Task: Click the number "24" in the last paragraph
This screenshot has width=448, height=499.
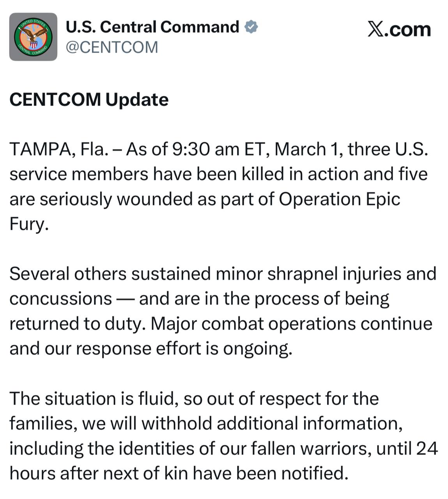Action: pyautogui.click(x=427, y=448)
